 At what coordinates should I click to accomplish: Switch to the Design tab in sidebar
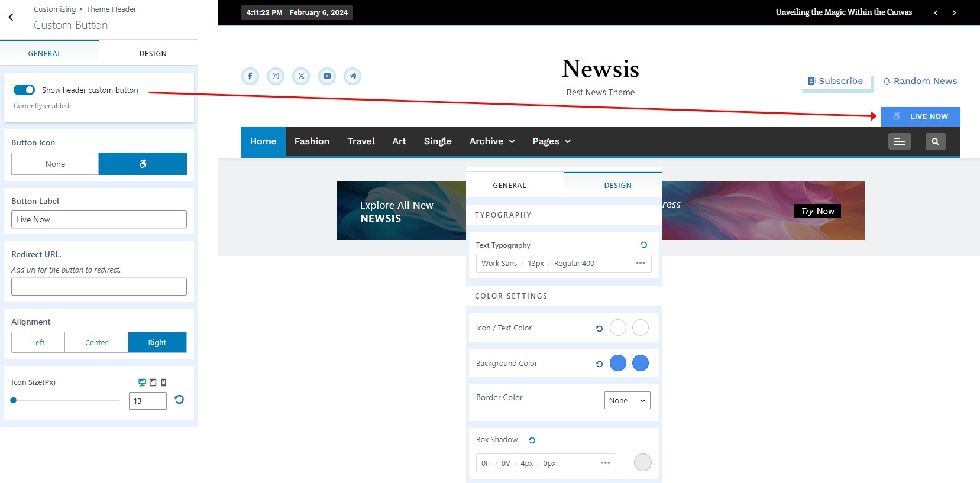point(153,53)
